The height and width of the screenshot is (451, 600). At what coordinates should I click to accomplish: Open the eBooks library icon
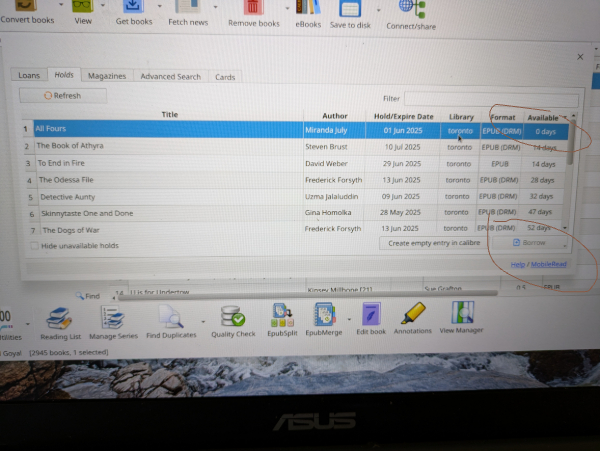pos(308,8)
